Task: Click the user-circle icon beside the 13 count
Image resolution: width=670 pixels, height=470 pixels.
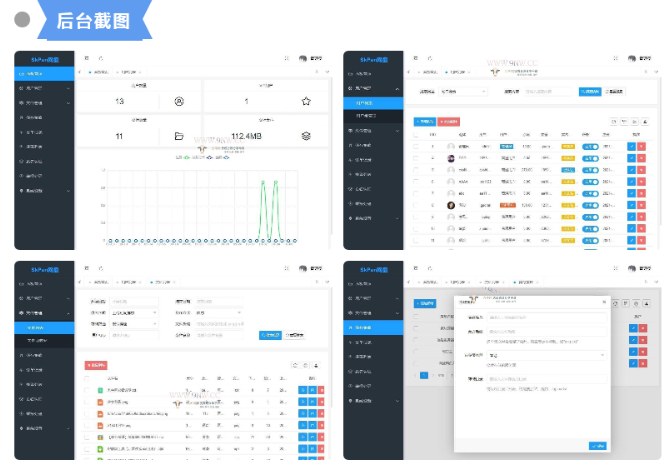Action: pyautogui.click(x=179, y=102)
